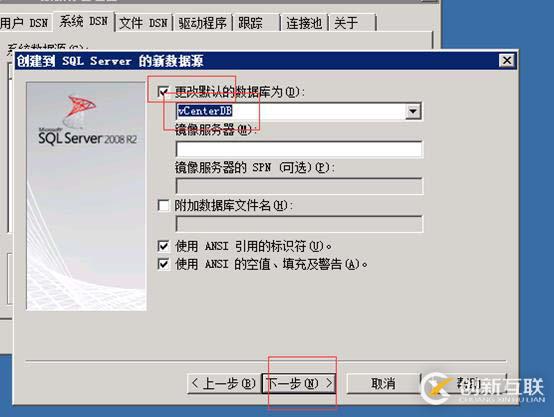
Task: Switch to the 用户 DSN tab
Action: point(24,23)
